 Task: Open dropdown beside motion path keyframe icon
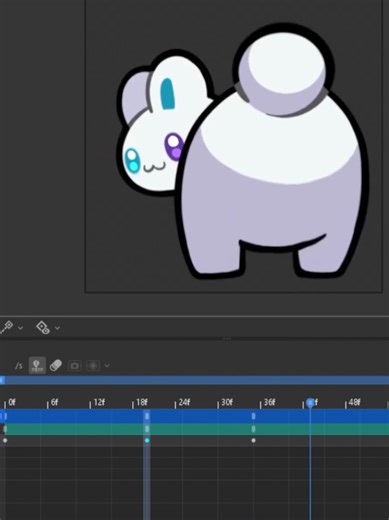(20, 328)
